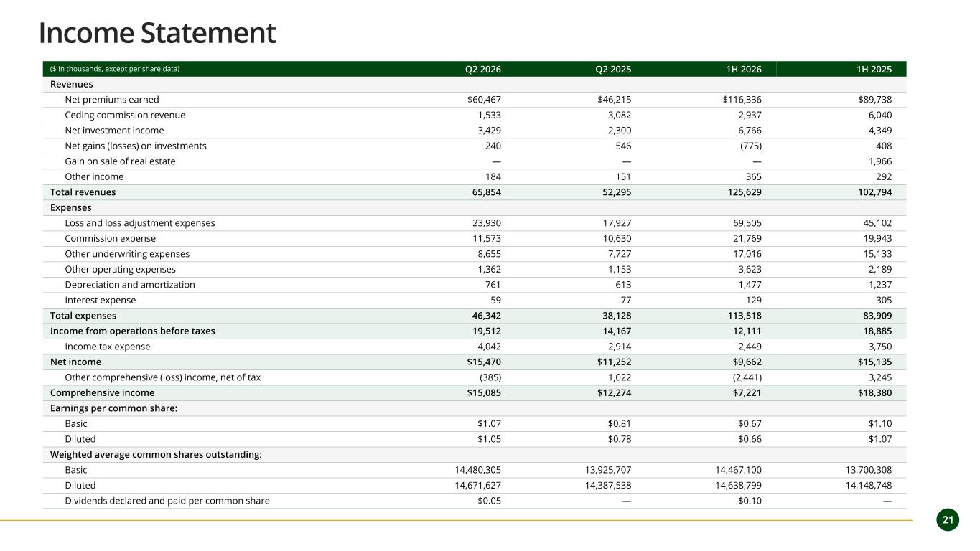980x551 pixels.
Task: Click pre-tax income value 19,512
Action: point(486,331)
